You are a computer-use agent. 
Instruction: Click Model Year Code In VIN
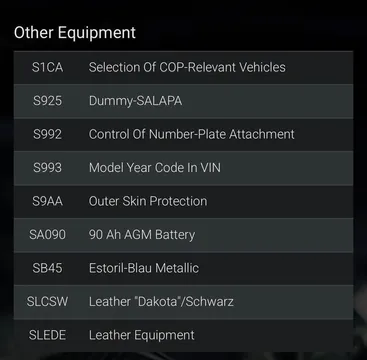tap(155, 168)
